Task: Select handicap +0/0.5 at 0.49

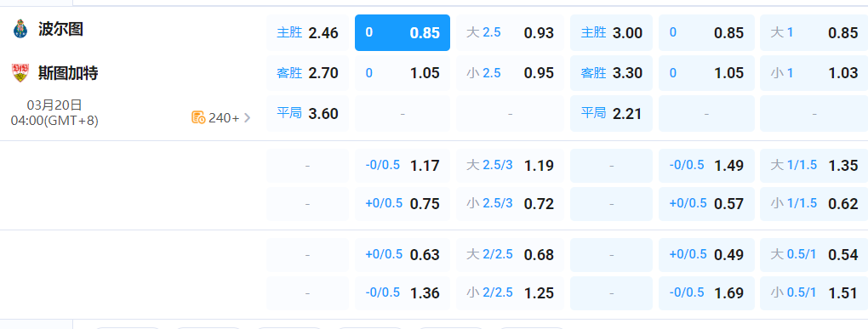Action: pos(706,255)
